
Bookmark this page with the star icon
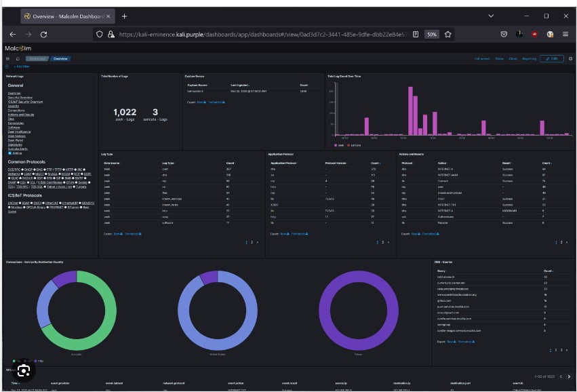pyautogui.click(x=448, y=34)
